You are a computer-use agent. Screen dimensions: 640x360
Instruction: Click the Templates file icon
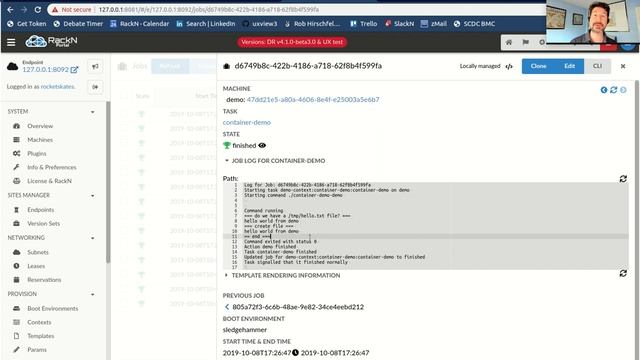[16, 336]
